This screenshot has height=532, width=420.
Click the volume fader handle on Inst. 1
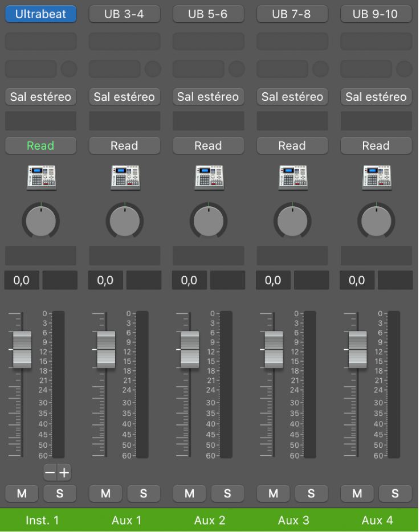pyautogui.click(x=22, y=350)
